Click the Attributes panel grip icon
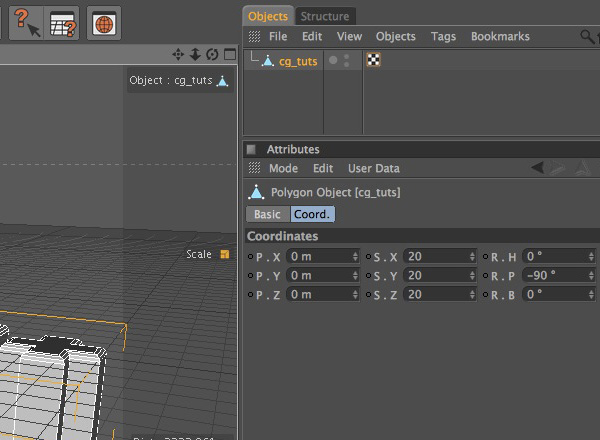The height and width of the screenshot is (440, 600). [254, 168]
